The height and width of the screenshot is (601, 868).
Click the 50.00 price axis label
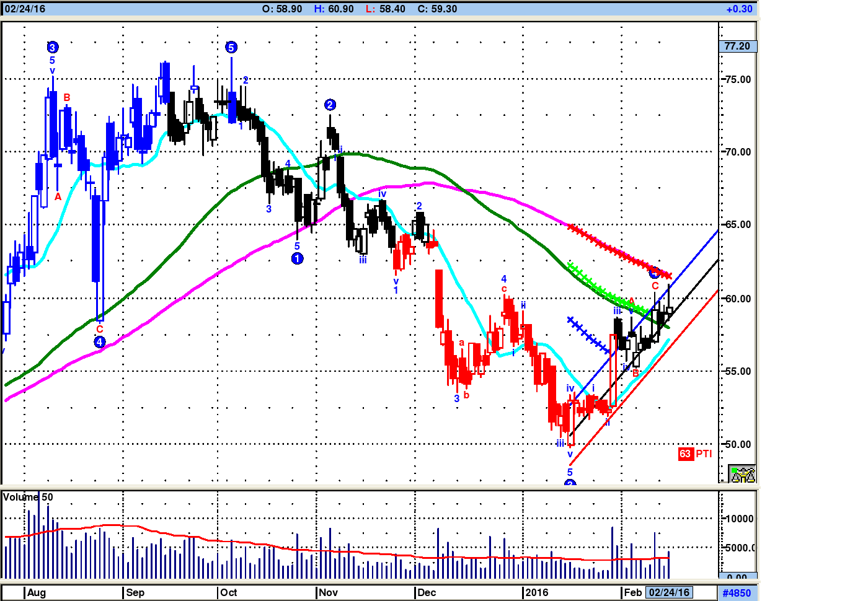pos(738,444)
